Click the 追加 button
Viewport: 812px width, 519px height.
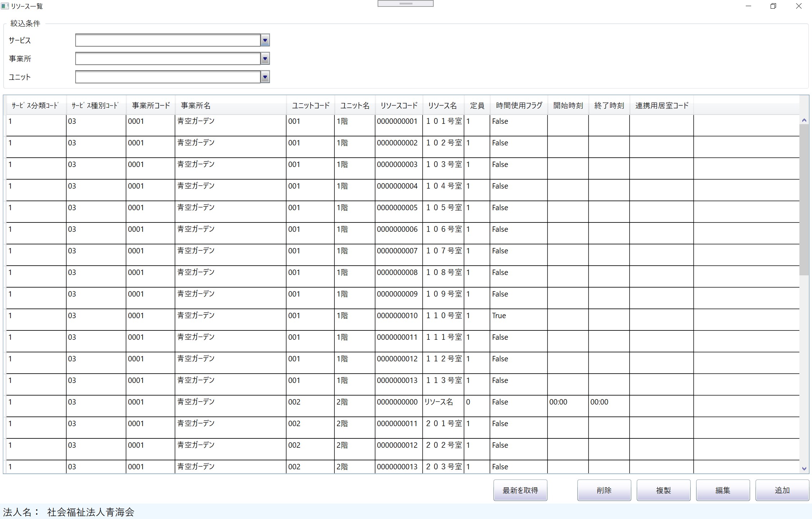782,490
